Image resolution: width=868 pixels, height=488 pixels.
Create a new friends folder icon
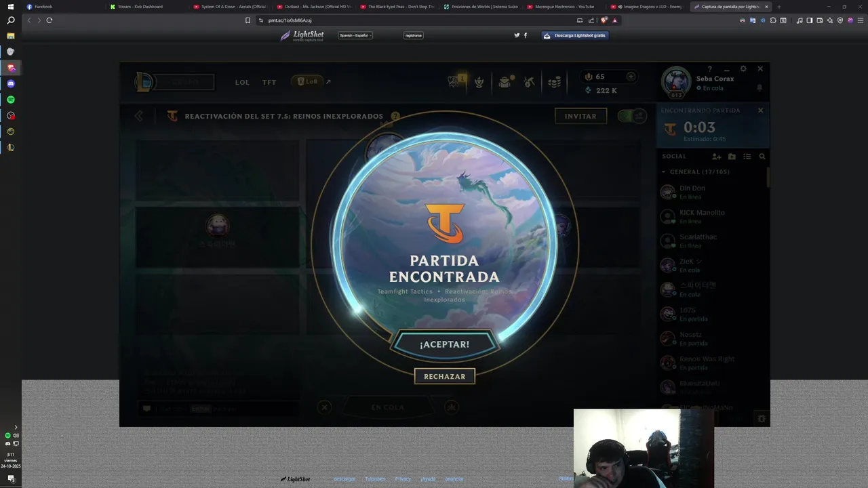point(732,157)
